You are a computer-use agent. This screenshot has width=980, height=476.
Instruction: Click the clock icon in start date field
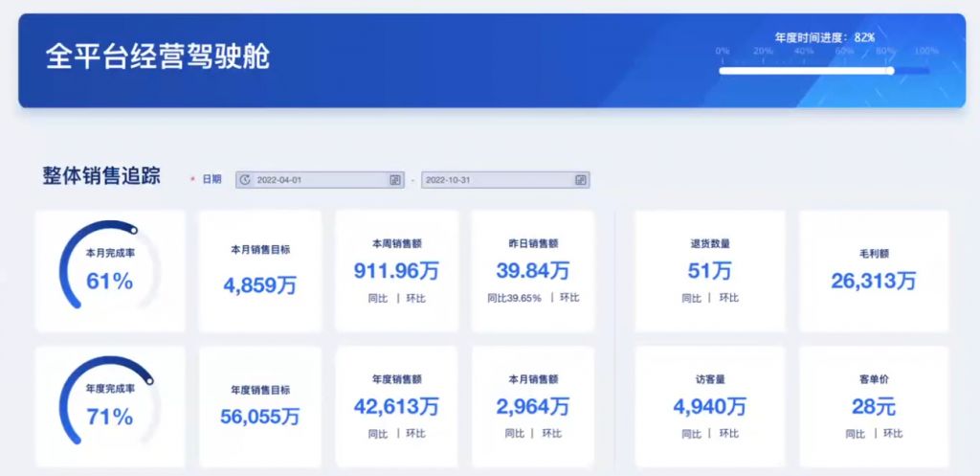(x=245, y=180)
